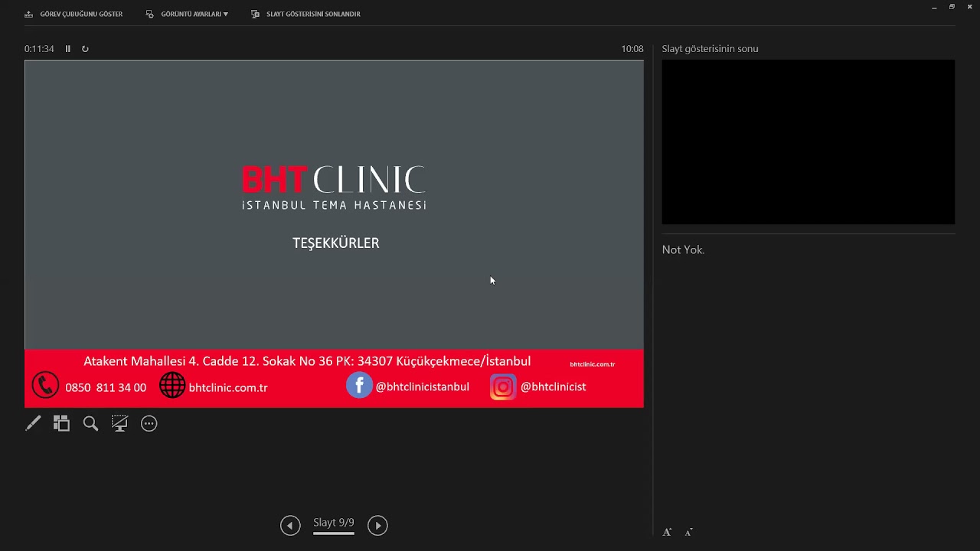980x551 pixels.
Task: Go to the previous slide
Action: click(x=290, y=525)
